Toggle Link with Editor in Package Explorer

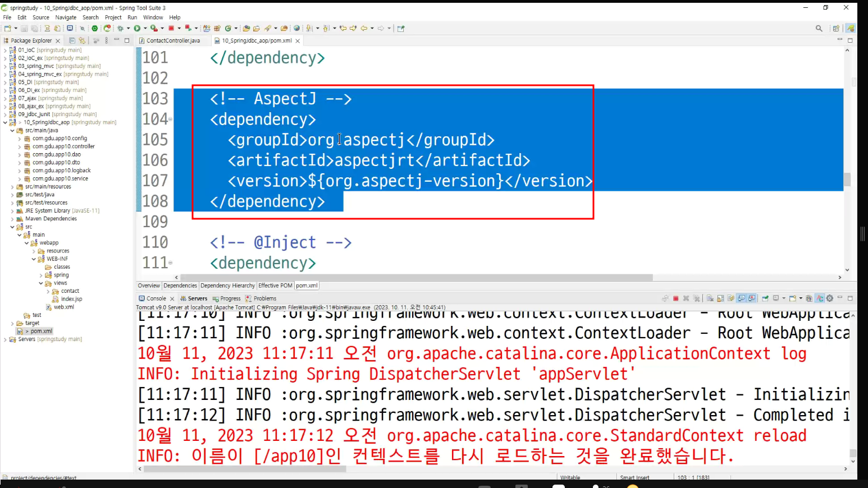coord(82,40)
